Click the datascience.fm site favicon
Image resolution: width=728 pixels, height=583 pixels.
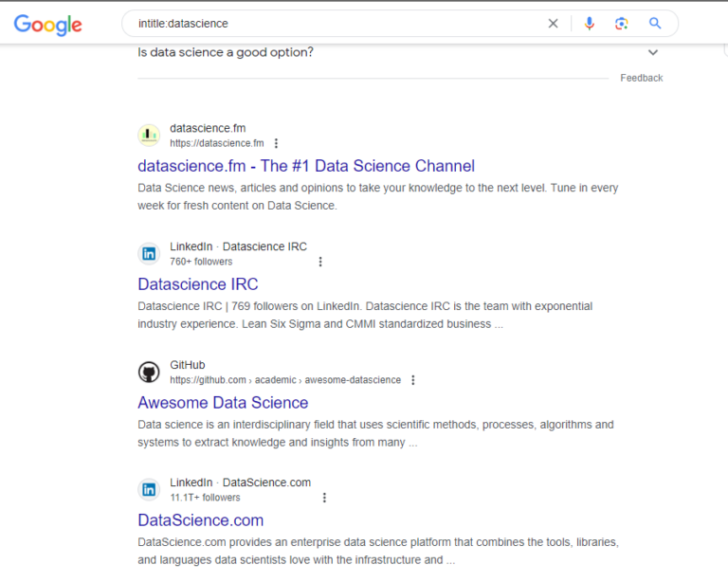click(x=149, y=135)
